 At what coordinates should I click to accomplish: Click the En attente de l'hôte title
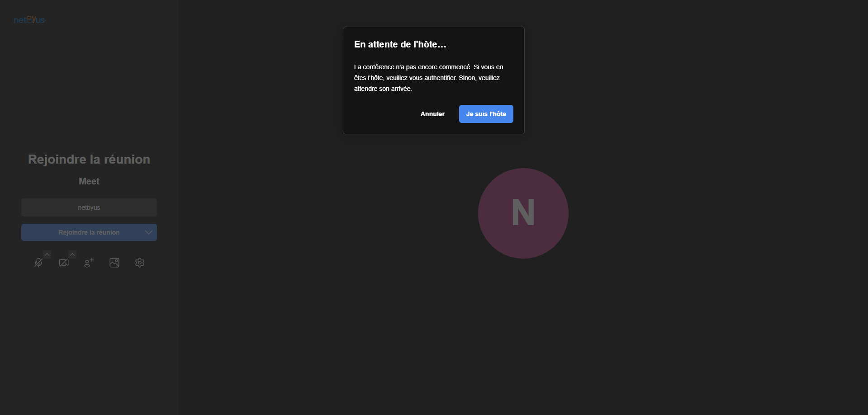(400, 44)
